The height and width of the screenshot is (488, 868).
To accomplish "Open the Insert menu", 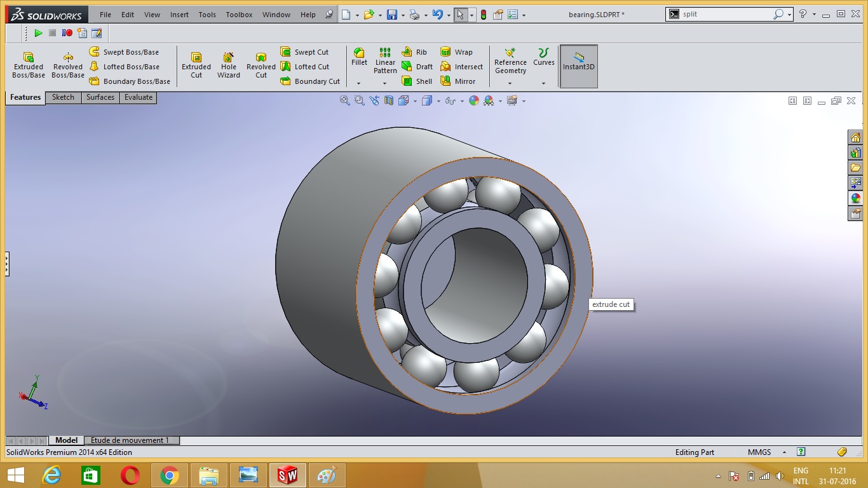I will coord(179,15).
